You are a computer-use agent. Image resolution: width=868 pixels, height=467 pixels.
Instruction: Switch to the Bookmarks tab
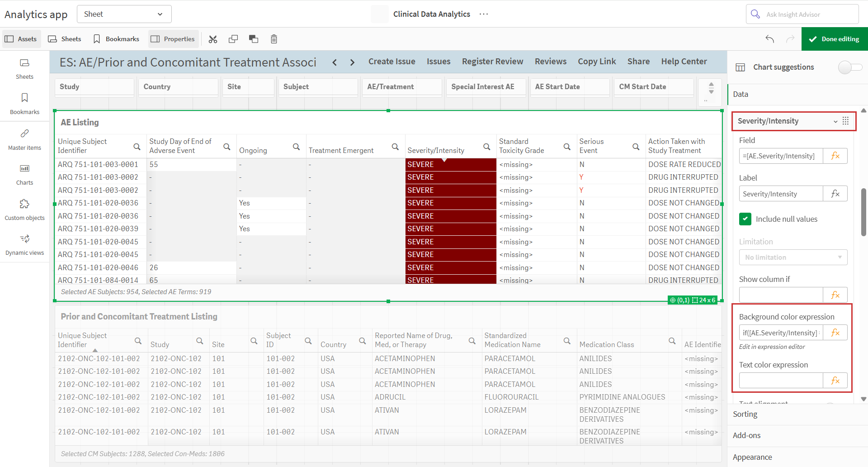coord(116,39)
